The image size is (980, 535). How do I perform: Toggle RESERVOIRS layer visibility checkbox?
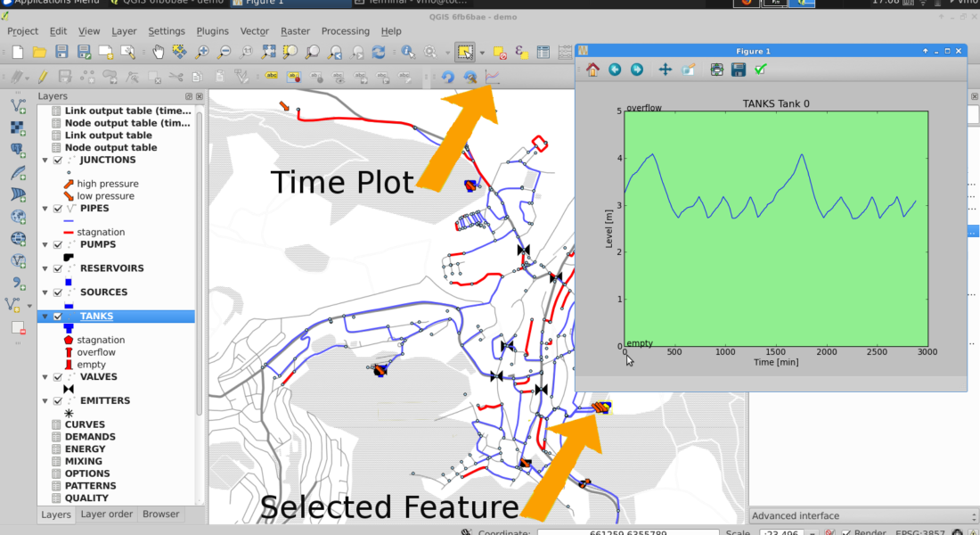click(58, 268)
